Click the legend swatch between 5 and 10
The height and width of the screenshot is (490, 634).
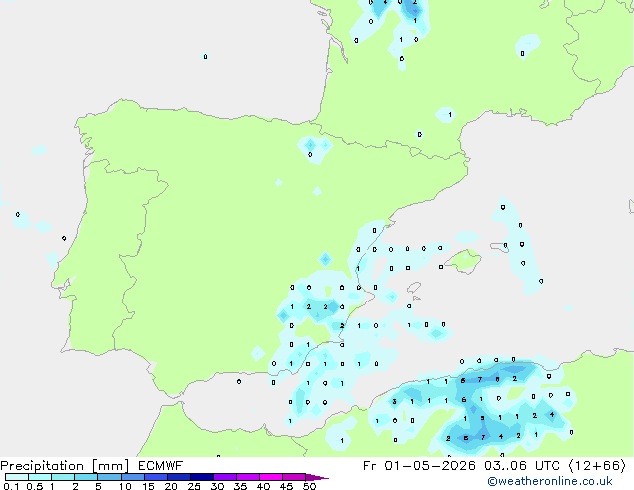tap(110, 477)
